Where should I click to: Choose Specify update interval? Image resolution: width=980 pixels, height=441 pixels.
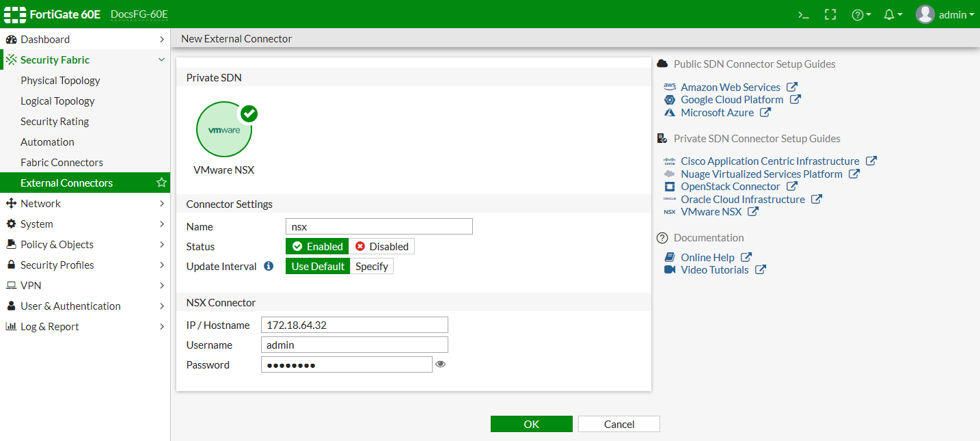pyautogui.click(x=372, y=266)
